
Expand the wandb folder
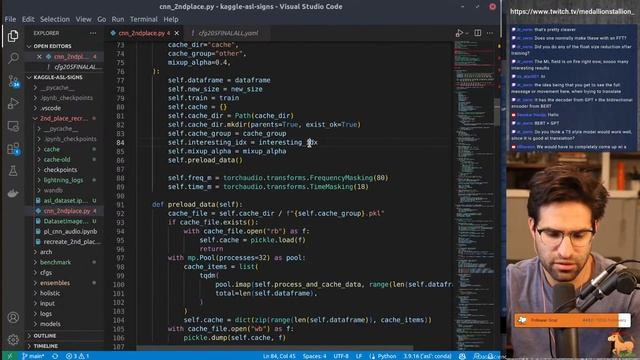point(53,190)
